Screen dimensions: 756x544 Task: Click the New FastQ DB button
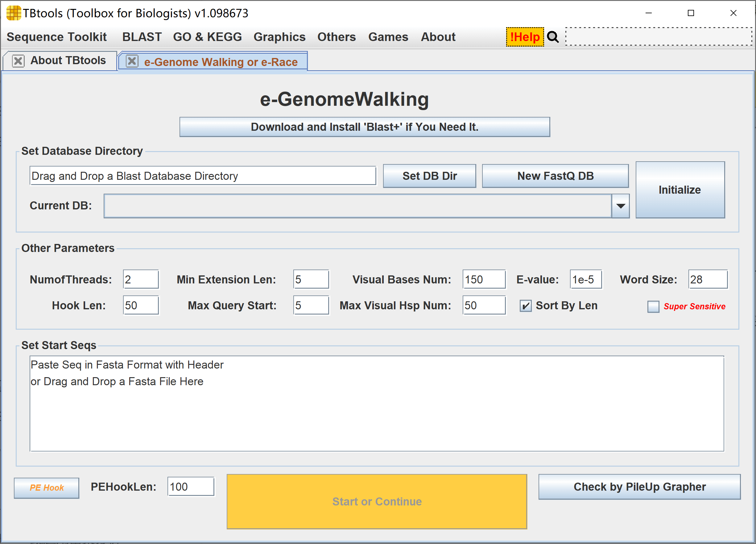coord(555,176)
